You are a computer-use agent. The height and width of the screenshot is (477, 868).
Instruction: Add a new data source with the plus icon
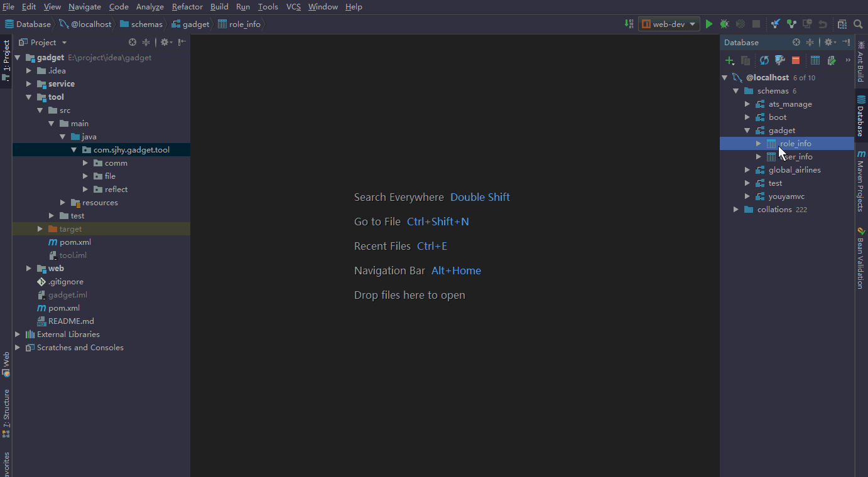tap(729, 60)
